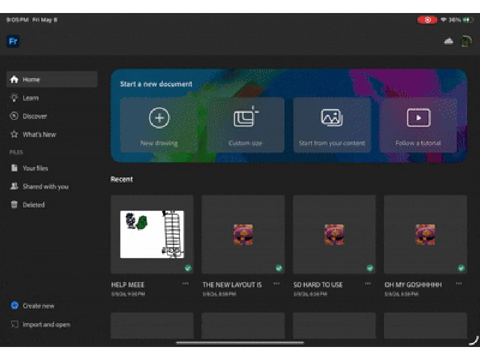
Task: Open the cloud sync status icon
Action: (448, 41)
